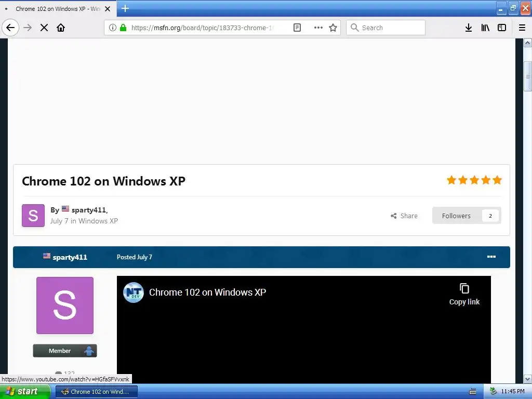Show the sidebar panels
The width and height of the screenshot is (532, 399).
pos(502,28)
